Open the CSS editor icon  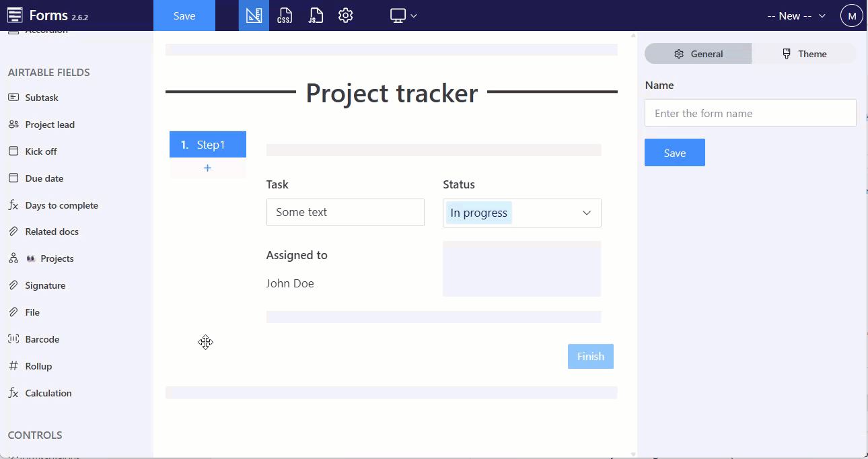click(x=285, y=15)
